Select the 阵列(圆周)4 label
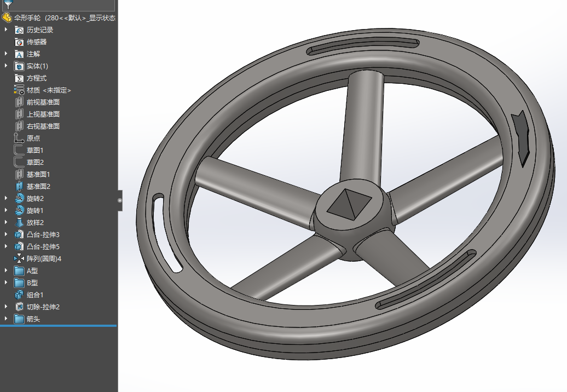567x392 pixels. click(x=44, y=258)
